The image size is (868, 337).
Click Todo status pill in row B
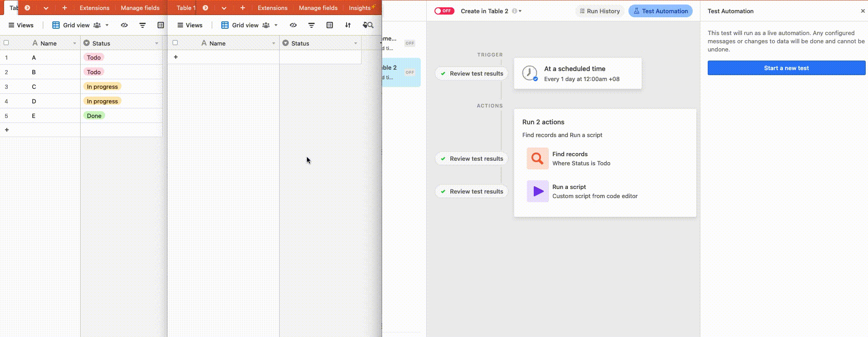(94, 72)
